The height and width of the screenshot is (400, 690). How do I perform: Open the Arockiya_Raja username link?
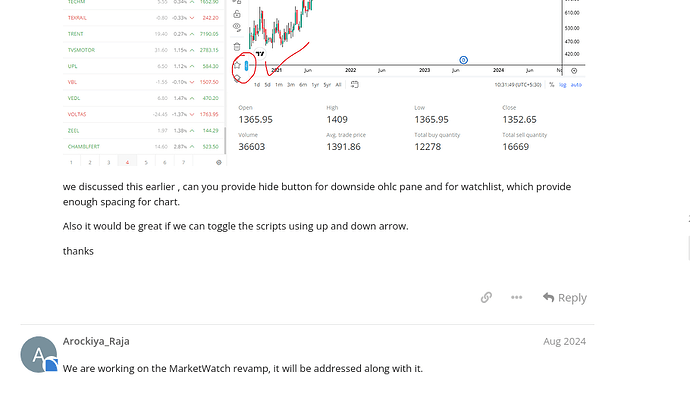(x=96, y=341)
